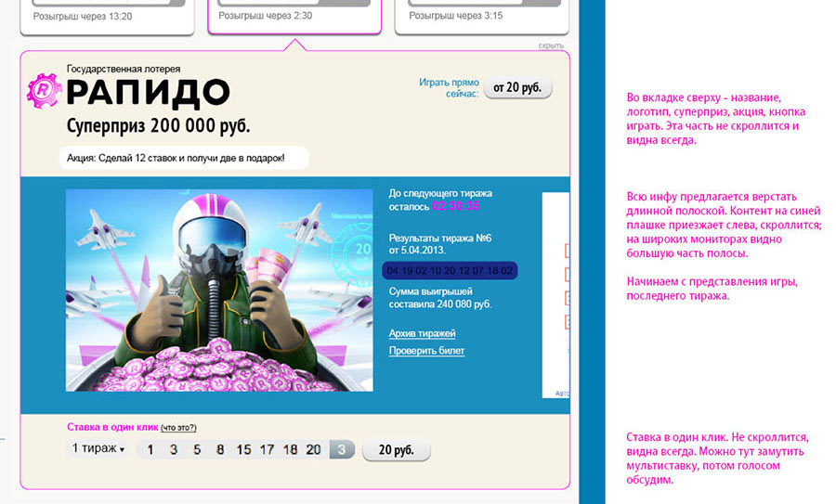The height and width of the screenshot is (504, 836).
Task: Click the 'скрыть' hide link
Action: point(551,45)
